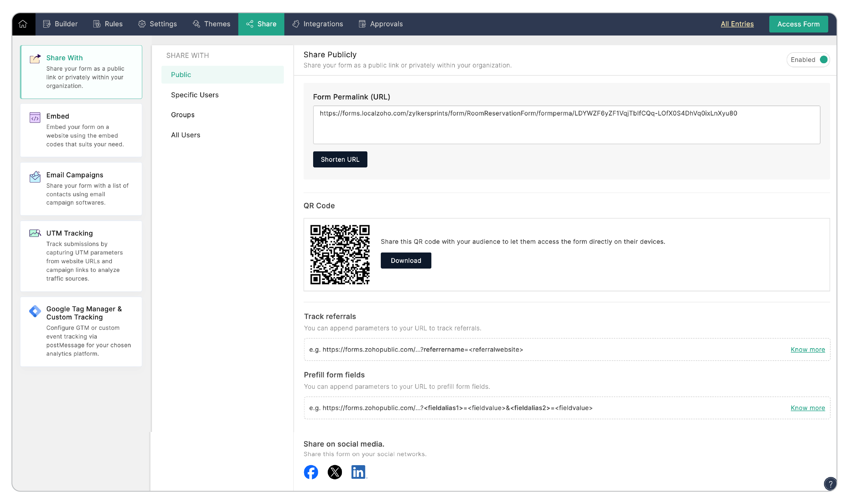Image resolution: width=849 pixels, height=504 pixels.
Task: Select Groups sharing option
Action: click(x=183, y=115)
